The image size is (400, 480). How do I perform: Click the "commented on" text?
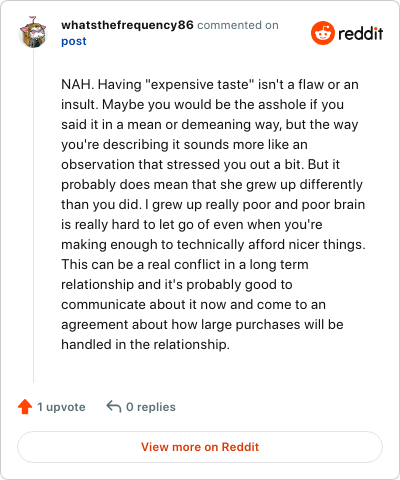point(238,25)
